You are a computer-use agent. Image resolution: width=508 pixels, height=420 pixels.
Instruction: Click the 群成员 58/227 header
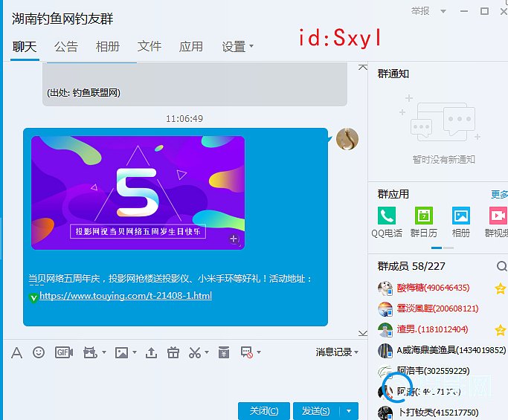[x=411, y=267]
